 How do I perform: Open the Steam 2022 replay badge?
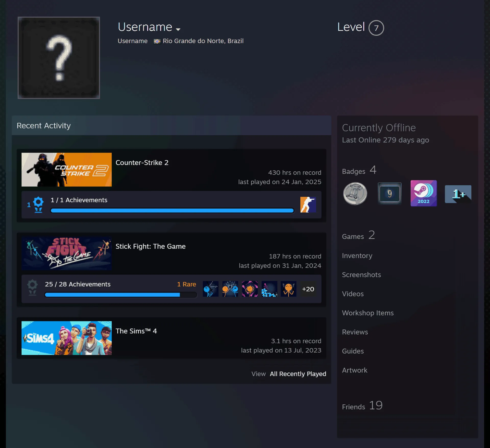423,193
